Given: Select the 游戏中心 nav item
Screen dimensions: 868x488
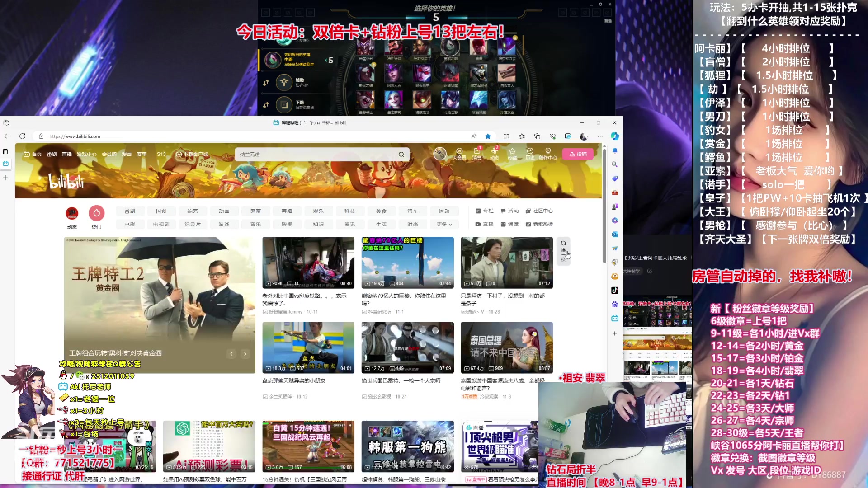Looking at the screenshot, I should (86, 154).
